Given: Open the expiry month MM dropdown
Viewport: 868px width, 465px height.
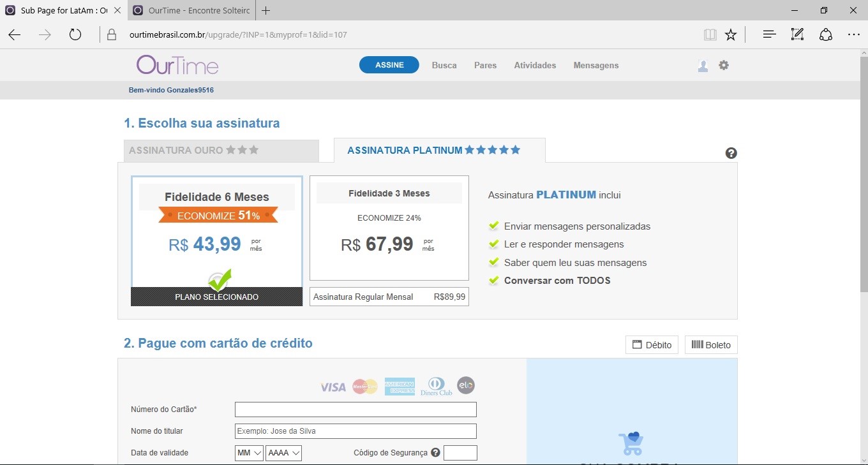Looking at the screenshot, I should [249, 453].
